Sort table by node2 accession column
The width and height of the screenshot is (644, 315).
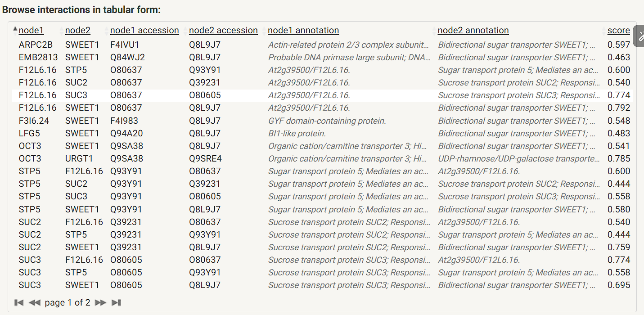tap(223, 31)
